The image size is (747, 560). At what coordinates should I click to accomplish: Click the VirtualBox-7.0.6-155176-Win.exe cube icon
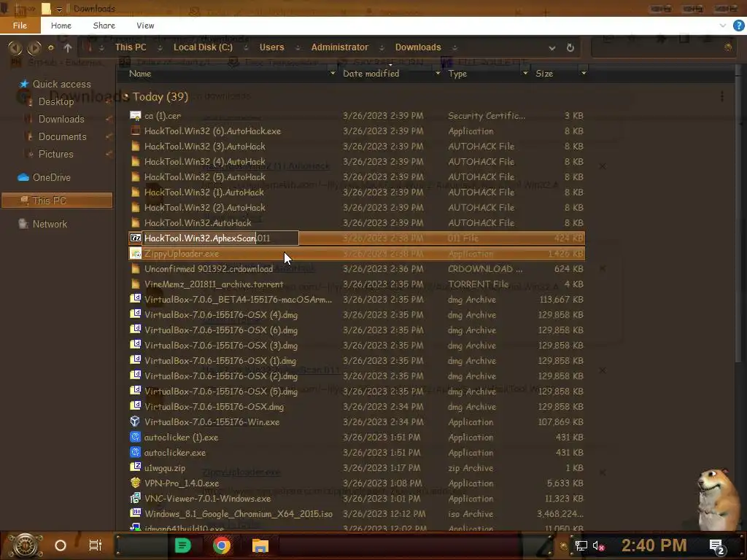coord(135,421)
